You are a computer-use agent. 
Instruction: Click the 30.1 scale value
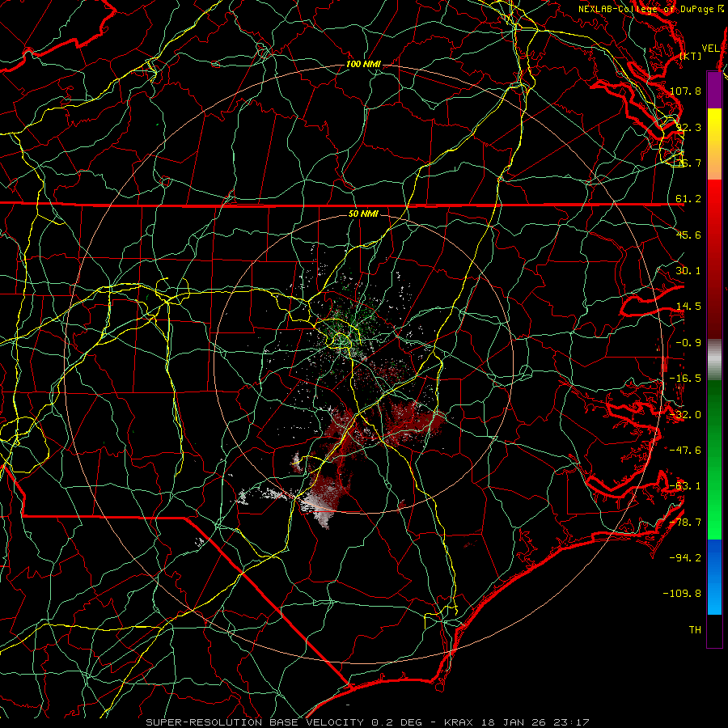(x=688, y=271)
